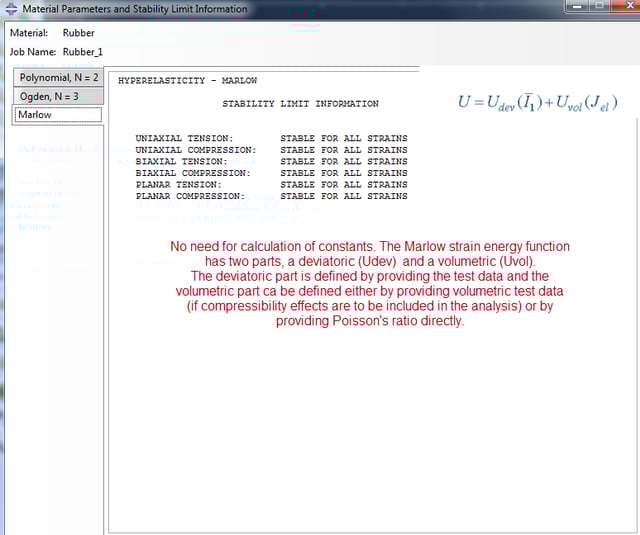Click the Abaqus window icon in title bar
This screenshot has height=535, width=640.
pos(11,9)
